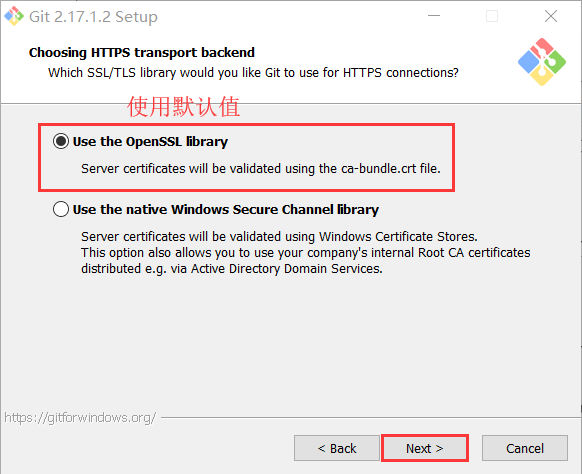Click the 'Choosing HTTPS transport backend' heading
The image size is (582, 474).
click(x=142, y=52)
